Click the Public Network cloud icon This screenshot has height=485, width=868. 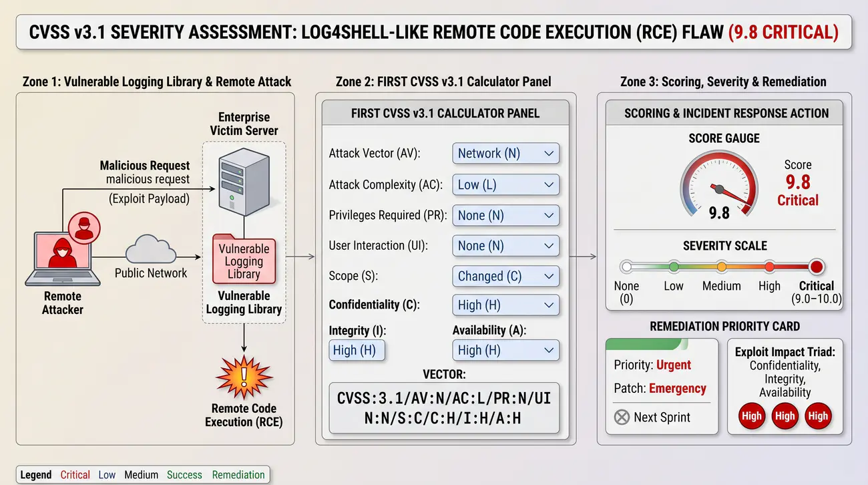151,250
